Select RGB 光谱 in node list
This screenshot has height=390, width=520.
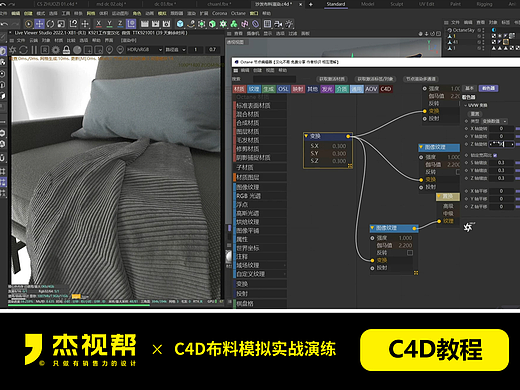260,196
